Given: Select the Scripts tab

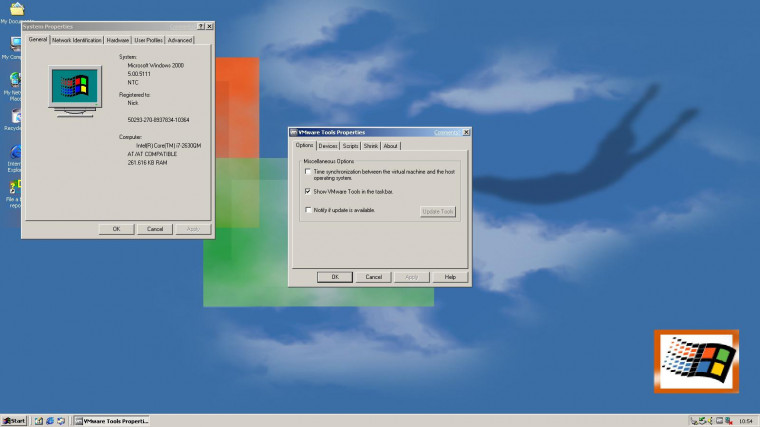Looking at the screenshot, I should (x=351, y=146).
